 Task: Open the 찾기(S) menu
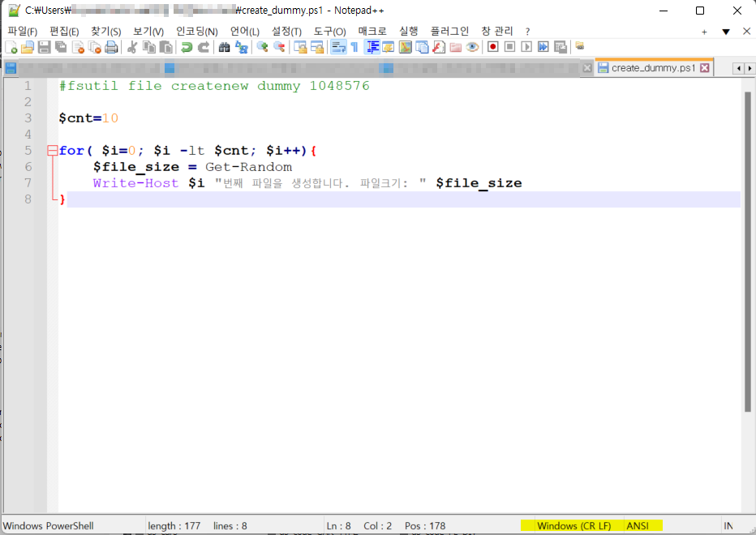[106, 32]
